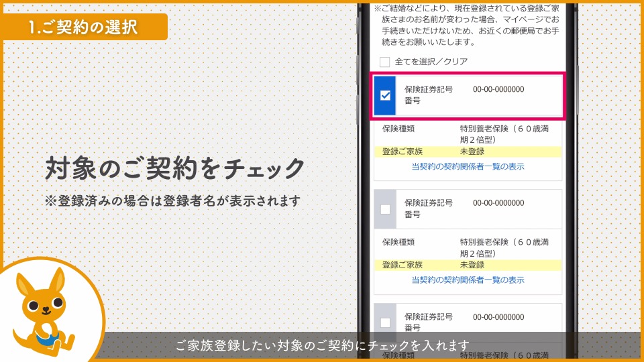
Task: Check the third contract's checkbox
Action: coord(385,322)
